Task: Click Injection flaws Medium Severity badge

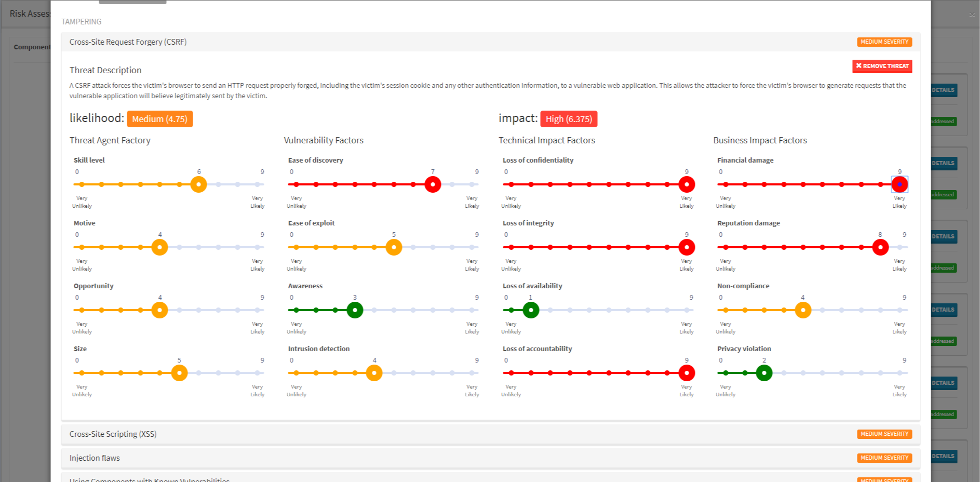Action: 884,458
